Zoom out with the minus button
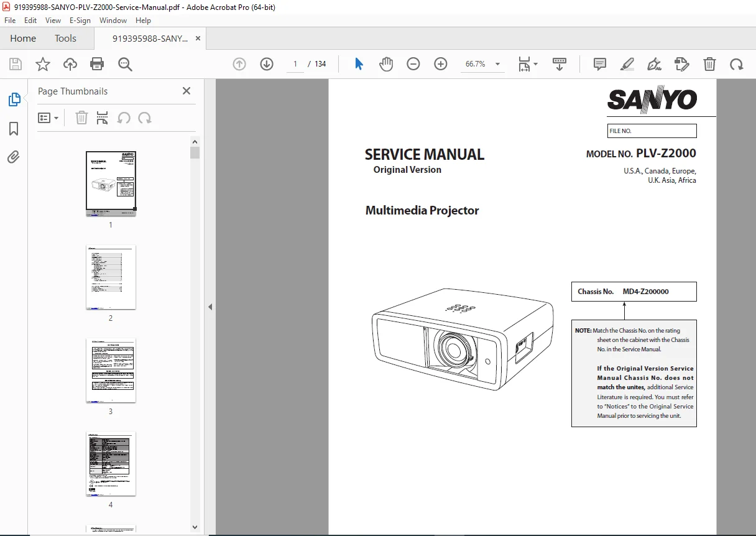The height and width of the screenshot is (536, 756). pyautogui.click(x=413, y=64)
